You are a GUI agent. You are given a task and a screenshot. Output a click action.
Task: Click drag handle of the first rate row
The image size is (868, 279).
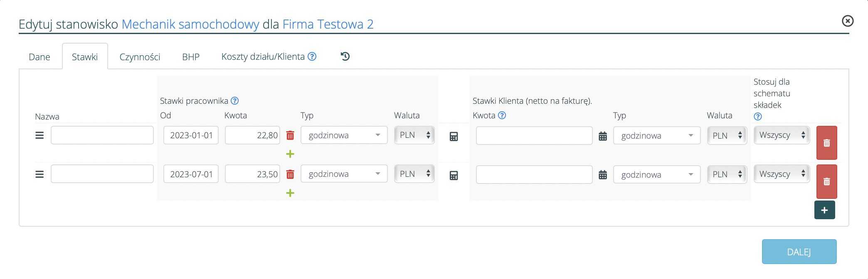click(39, 135)
